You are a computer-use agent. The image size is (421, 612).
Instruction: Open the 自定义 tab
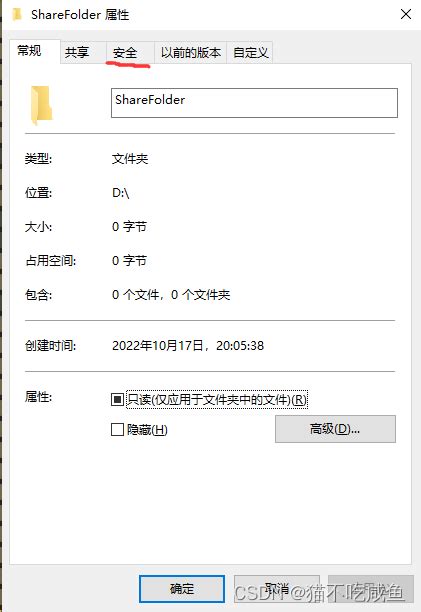pos(250,52)
